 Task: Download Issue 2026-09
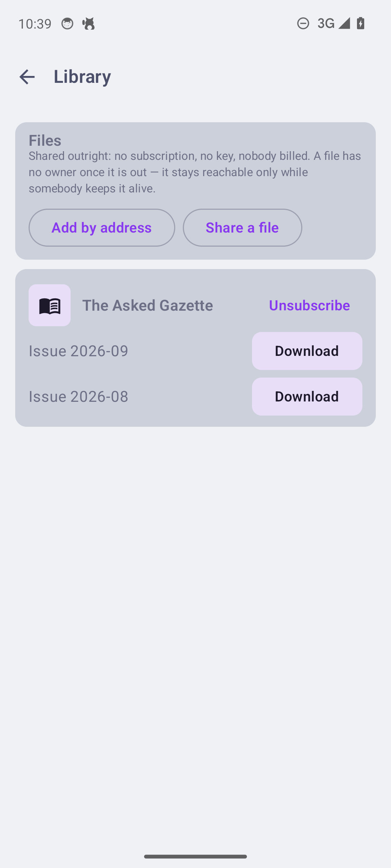click(307, 351)
